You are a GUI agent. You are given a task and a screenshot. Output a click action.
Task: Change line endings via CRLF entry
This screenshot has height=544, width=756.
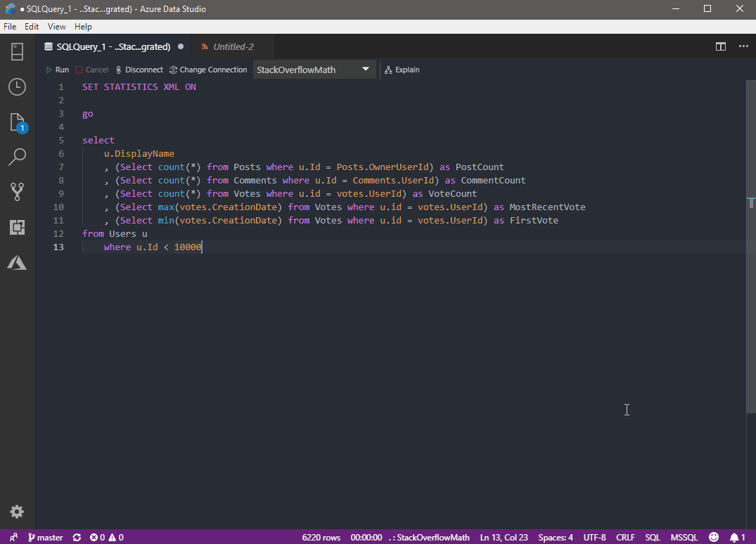coord(625,537)
